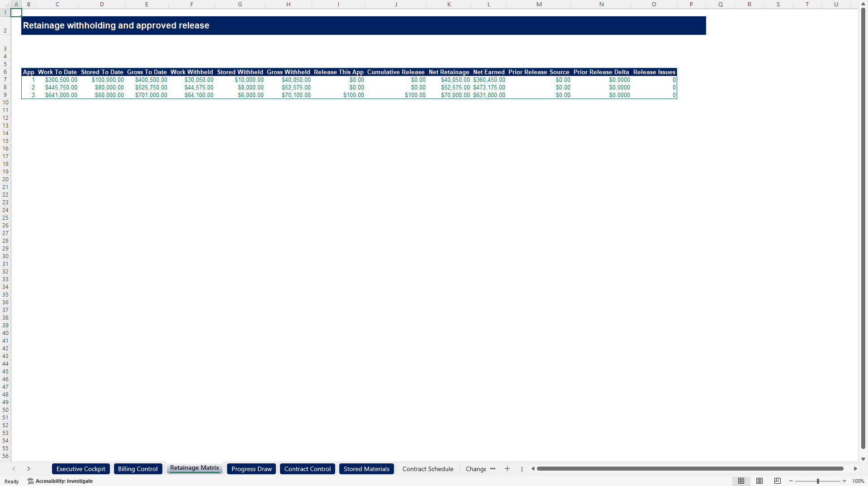
Task: Zoom in with the plus icon
Action: tap(844, 481)
